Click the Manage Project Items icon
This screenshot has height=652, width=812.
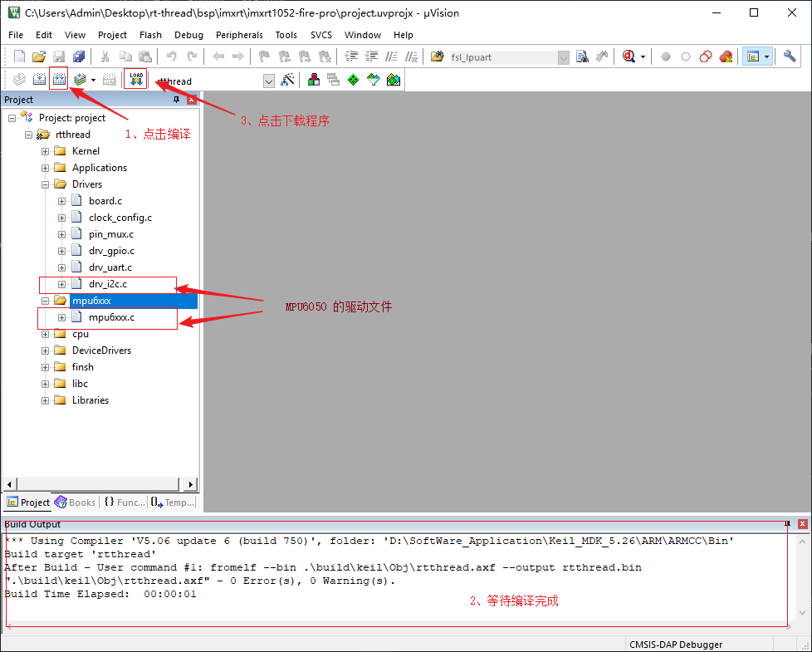(x=314, y=80)
